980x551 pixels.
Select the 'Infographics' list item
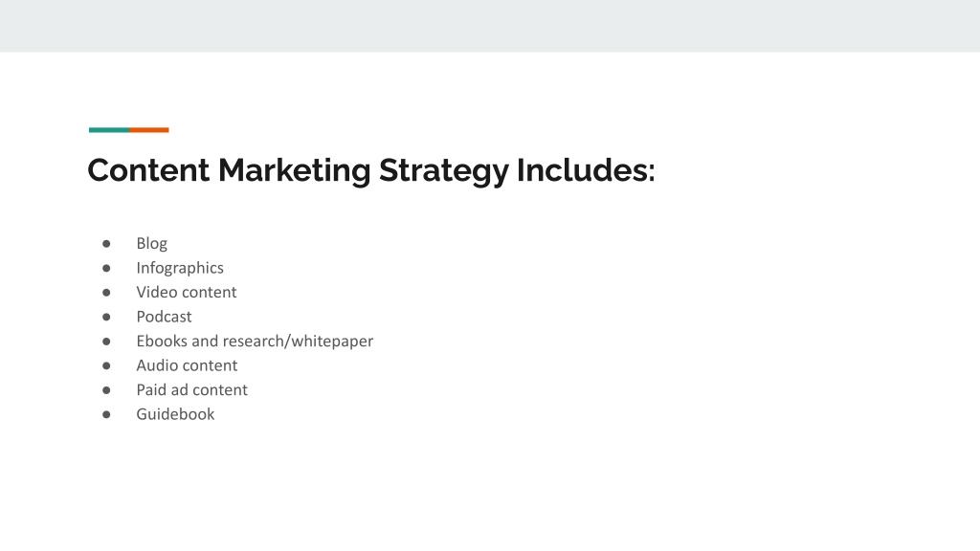pyautogui.click(x=180, y=268)
